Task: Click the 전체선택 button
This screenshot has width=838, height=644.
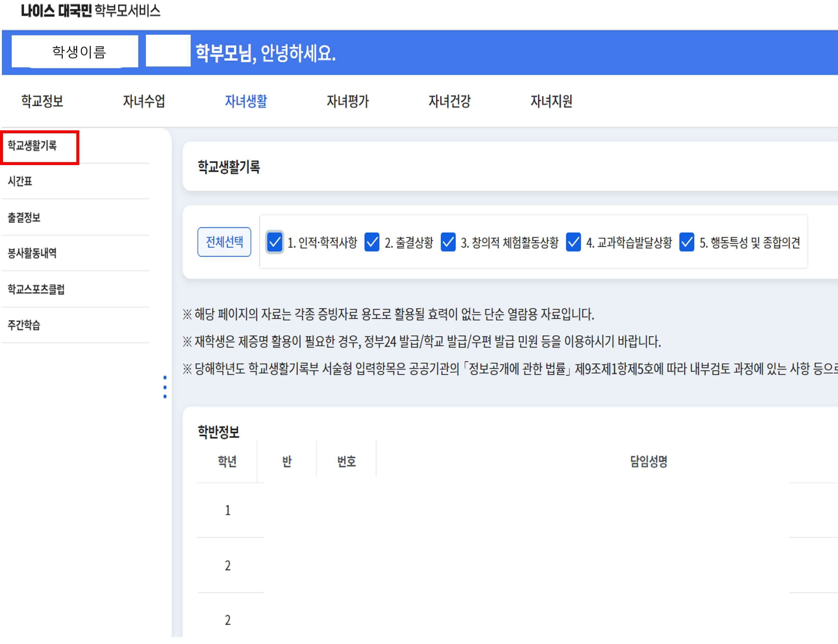Action: point(224,242)
